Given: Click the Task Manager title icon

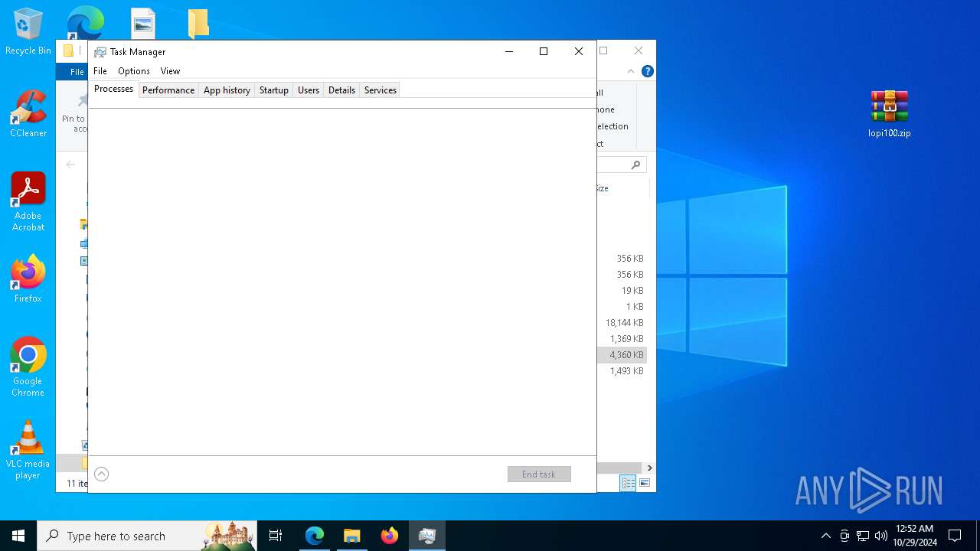Looking at the screenshot, I should [100, 52].
